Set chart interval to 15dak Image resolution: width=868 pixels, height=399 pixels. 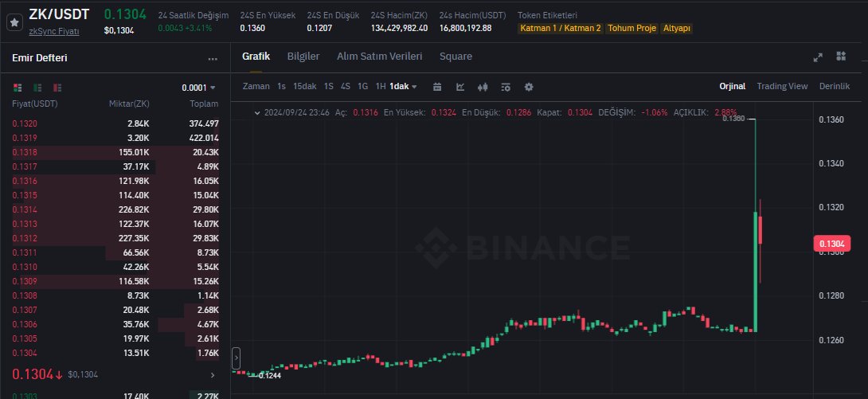click(x=304, y=86)
